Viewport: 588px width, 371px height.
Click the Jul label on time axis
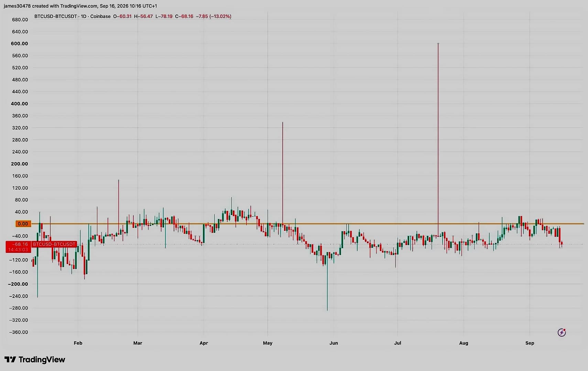(398, 343)
